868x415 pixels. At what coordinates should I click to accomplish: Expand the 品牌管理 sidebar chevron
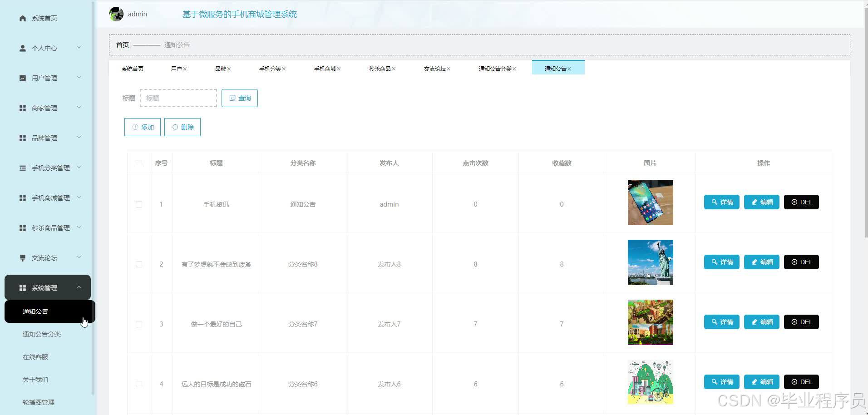click(79, 138)
